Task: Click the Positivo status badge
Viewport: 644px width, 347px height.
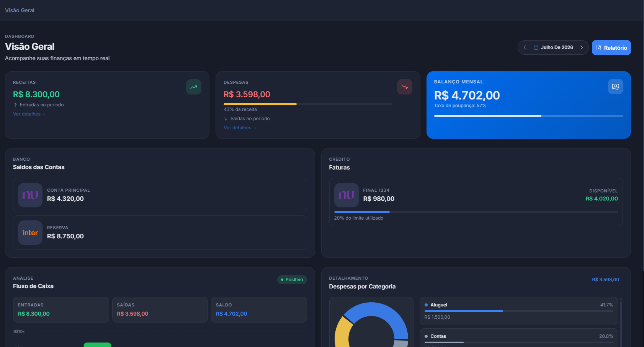Action: pos(292,280)
